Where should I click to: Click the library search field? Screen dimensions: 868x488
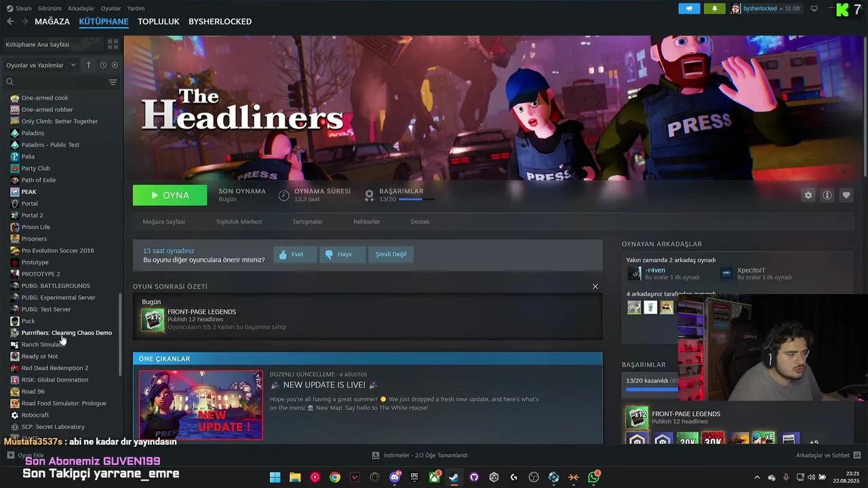click(54, 82)
